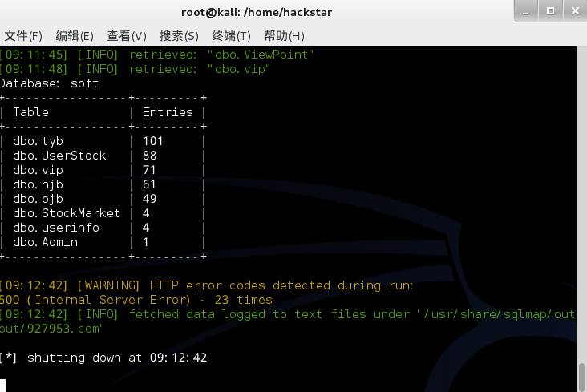The height and width of the screenshot is (392, 587).
Task: Open the 文件(F) menu
Action: (x=23, y=36)
